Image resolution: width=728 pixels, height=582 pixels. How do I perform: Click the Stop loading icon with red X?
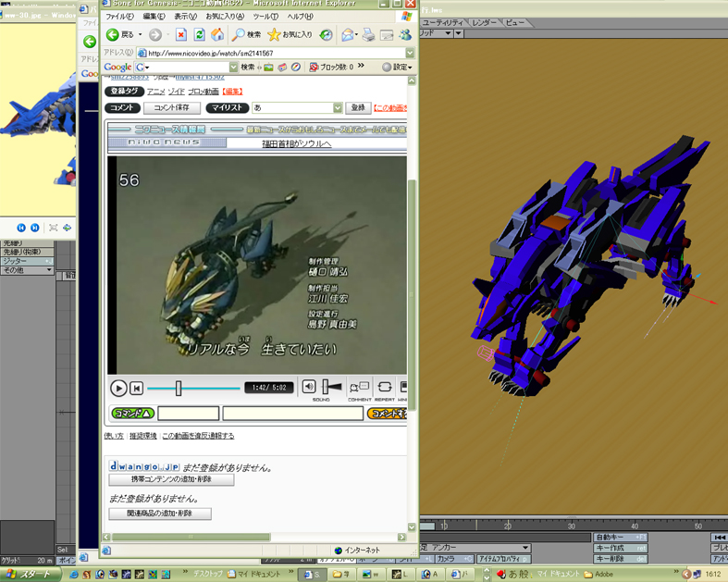[x=181, y=34]
